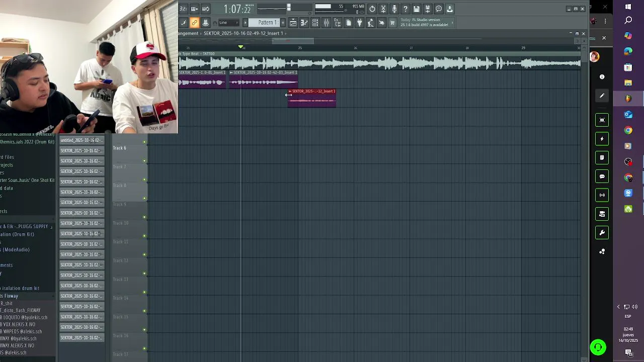Screen dimensions: 644x362
Task: Open Windows search from the taskbar
Action: point(628,21)
